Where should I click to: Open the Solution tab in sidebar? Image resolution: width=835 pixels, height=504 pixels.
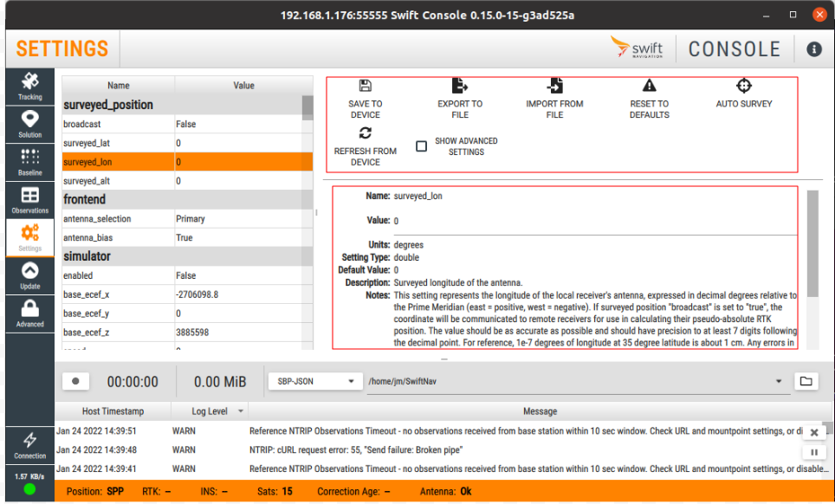tap(29, 125)
